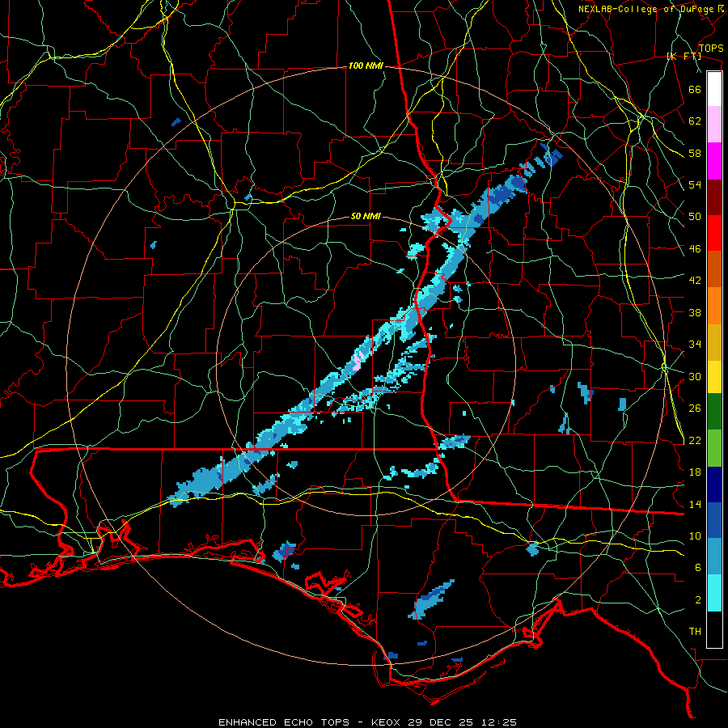Click legend value '54'
728x728 pixels.
695,184
